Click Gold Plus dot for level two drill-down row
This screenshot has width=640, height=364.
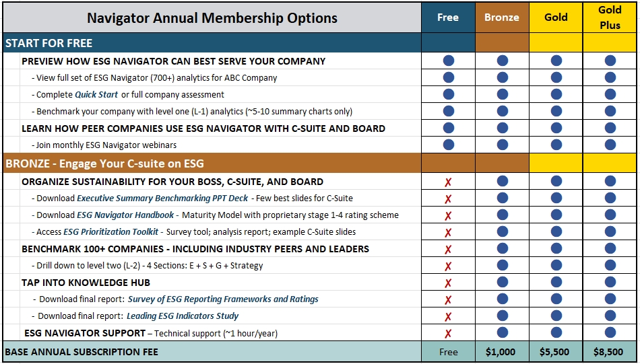(610, 265)
